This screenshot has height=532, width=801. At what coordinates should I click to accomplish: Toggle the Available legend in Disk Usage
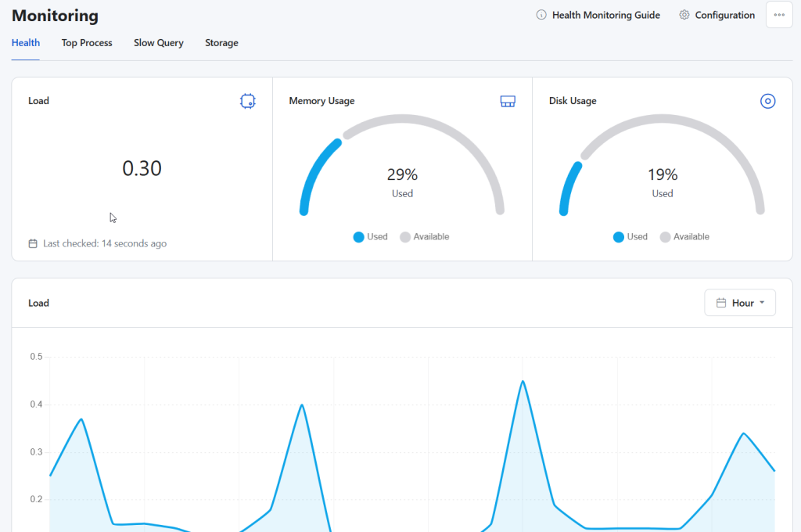684,237
